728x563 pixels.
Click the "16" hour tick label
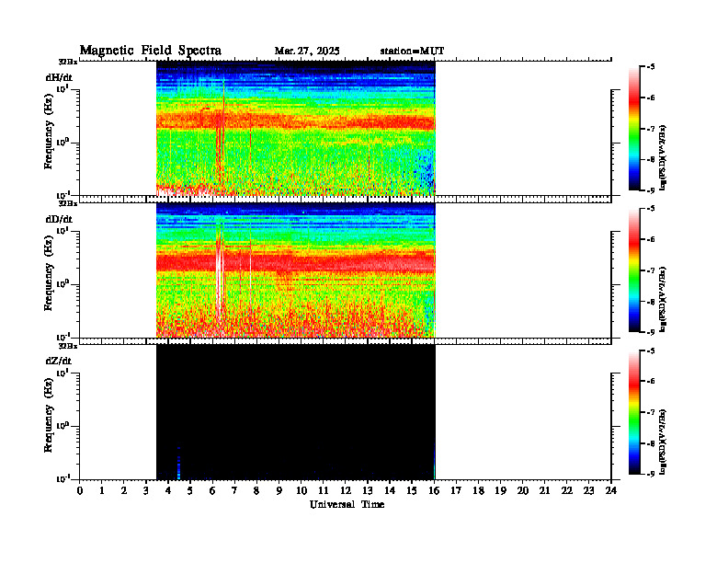pyautogui.click(x=434, y=491)
